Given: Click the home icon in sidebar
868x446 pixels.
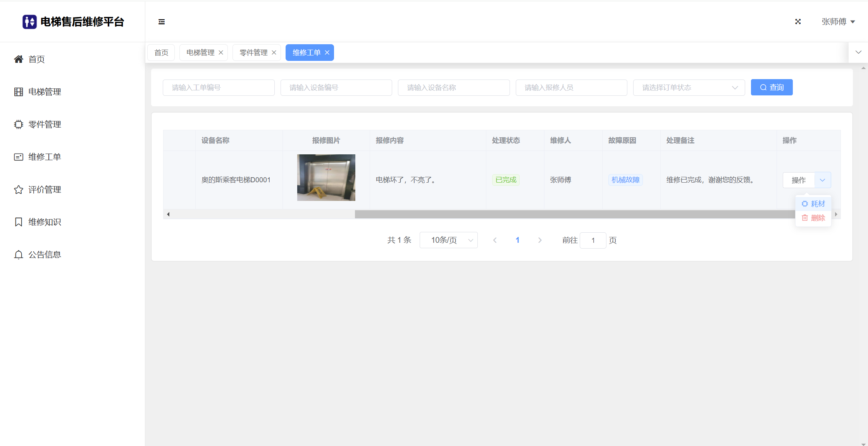Looking at the screenshot, I should [x=18, y=59].
